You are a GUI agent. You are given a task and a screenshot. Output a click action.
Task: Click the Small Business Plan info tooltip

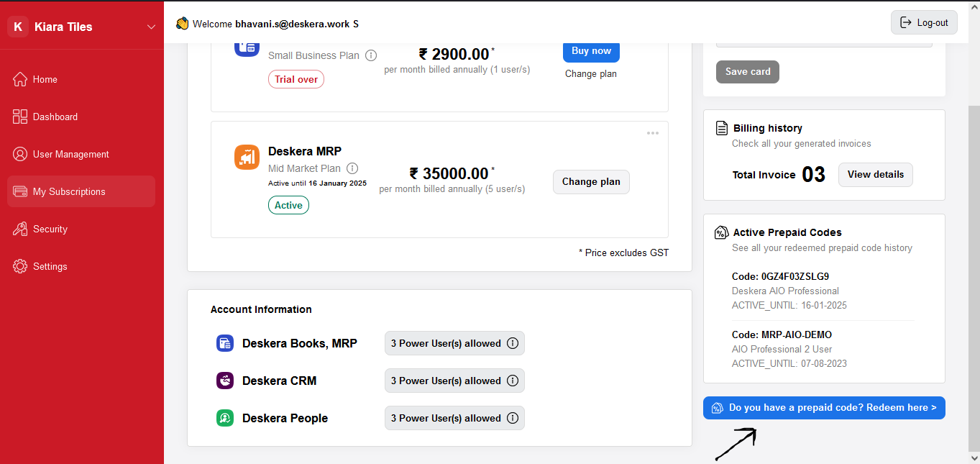370,55
